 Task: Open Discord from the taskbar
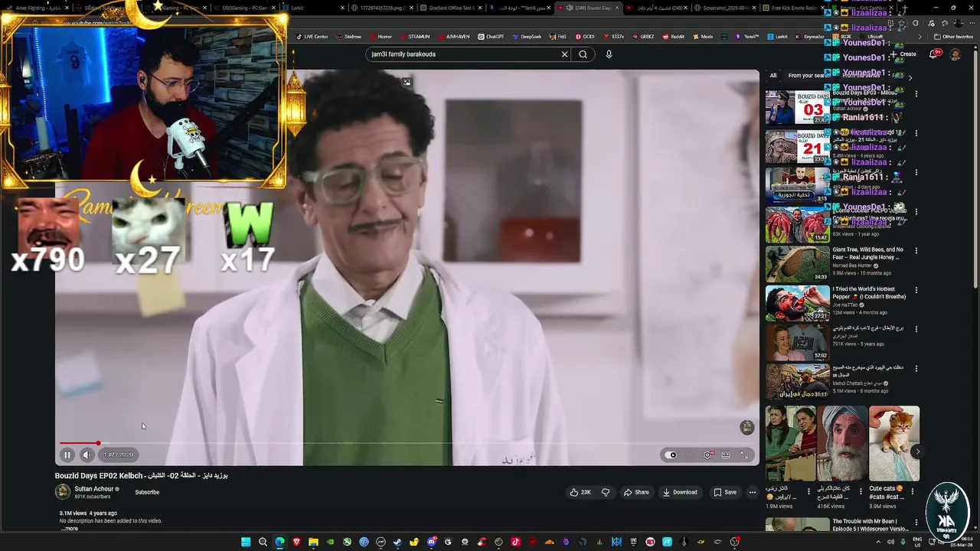coord(431,542)
